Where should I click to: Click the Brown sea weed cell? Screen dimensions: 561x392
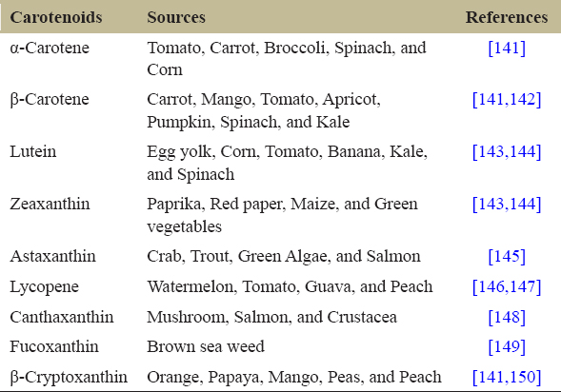click(x=206, y=346)
